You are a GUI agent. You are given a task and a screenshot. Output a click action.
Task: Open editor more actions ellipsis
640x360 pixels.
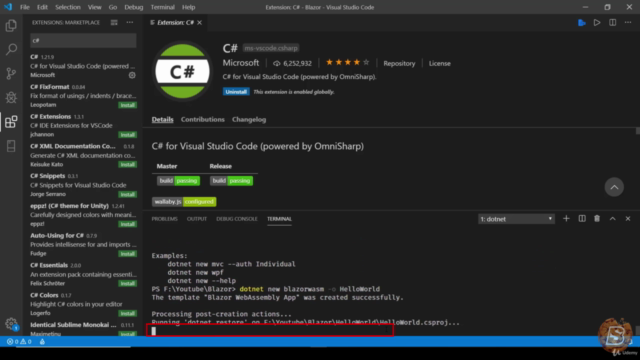click(x=628, y=22)
